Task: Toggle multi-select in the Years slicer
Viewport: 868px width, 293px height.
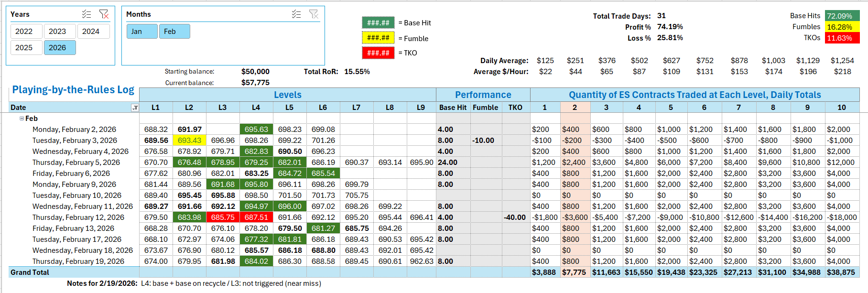Action: click(86, 14)
